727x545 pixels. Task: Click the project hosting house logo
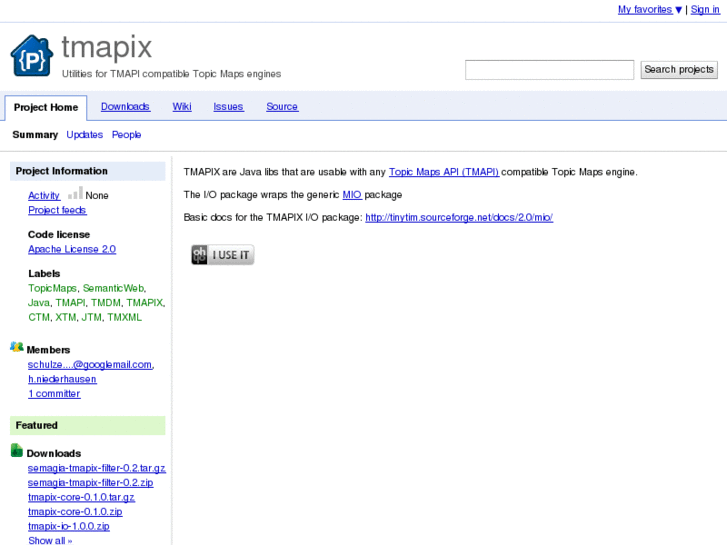tap(32, 55)
